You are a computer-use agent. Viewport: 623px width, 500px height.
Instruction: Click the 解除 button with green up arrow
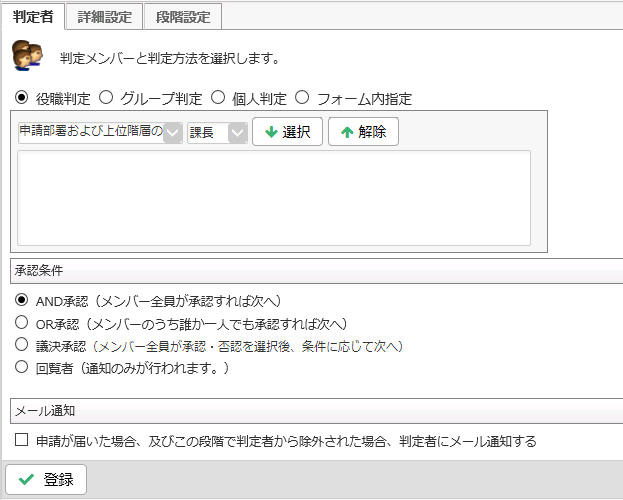[363, 132]
